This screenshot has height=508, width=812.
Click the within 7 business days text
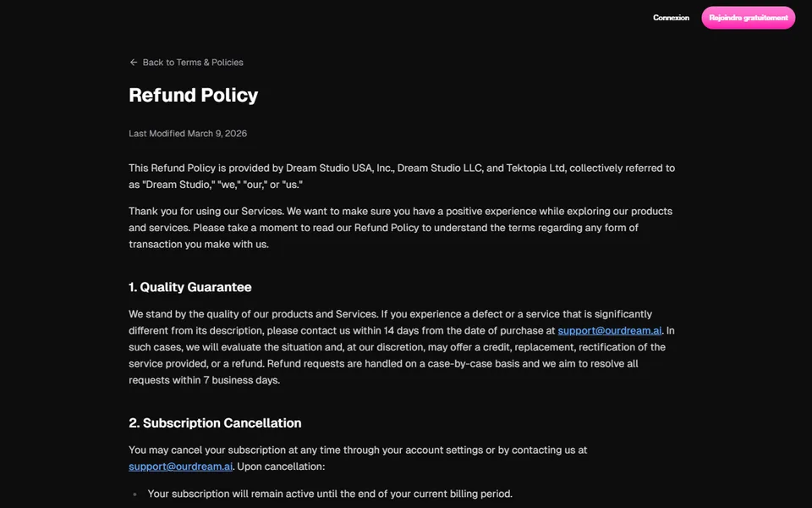(241, 380)
